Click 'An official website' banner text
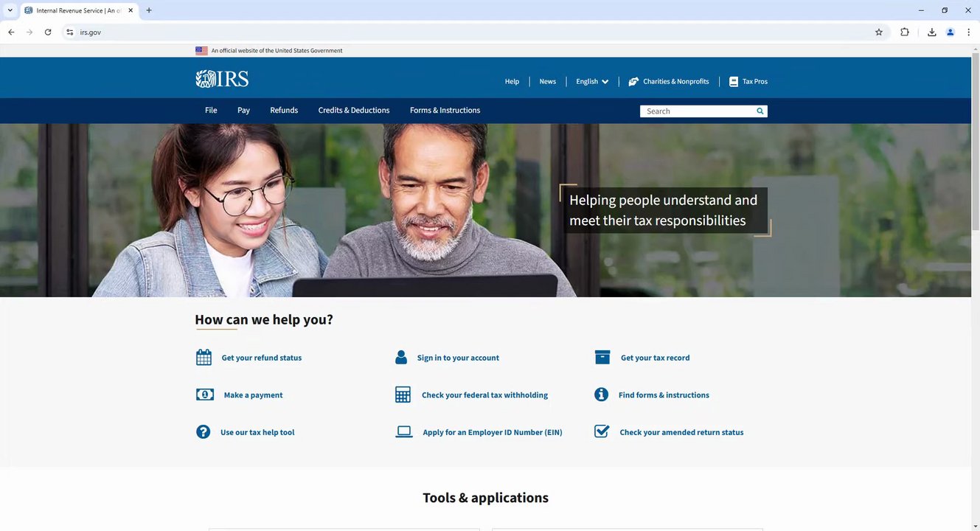The width and height of the screenshot is (980, 531). tap(277, 51)
